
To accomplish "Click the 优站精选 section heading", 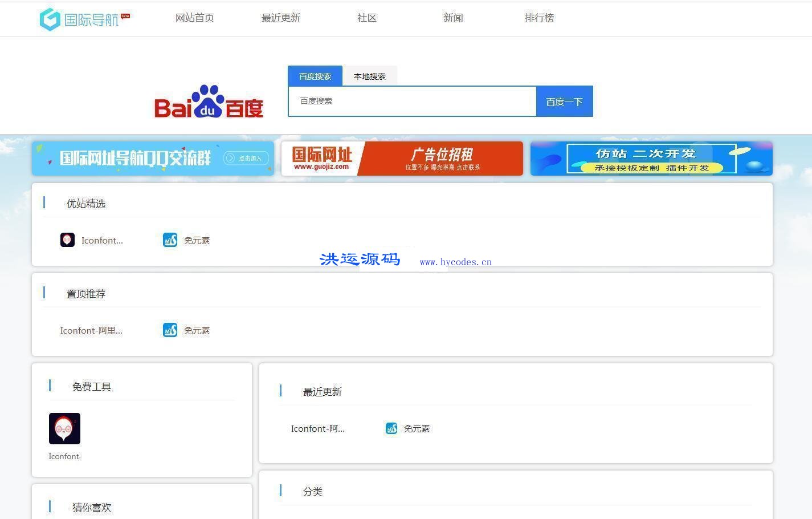I will (86, 204).
